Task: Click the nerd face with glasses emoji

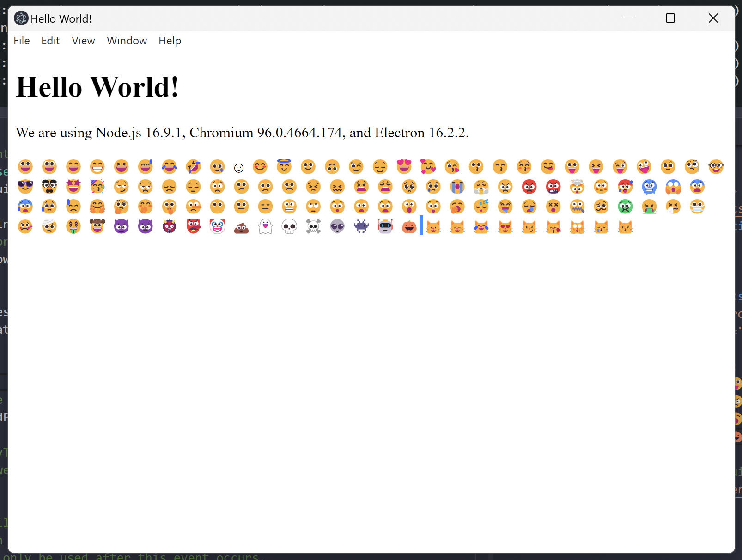Action: click(x=716, y=166)
